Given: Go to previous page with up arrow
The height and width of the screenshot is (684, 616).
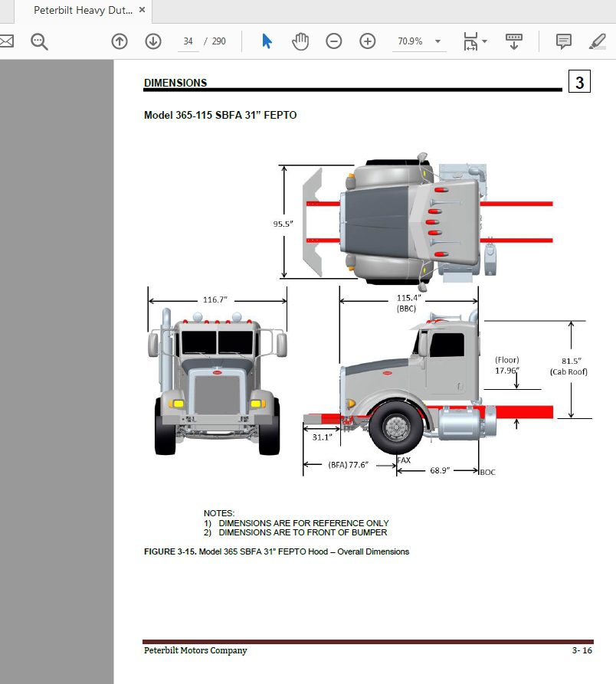Looking at the screenshot, I should click(120, 41).
